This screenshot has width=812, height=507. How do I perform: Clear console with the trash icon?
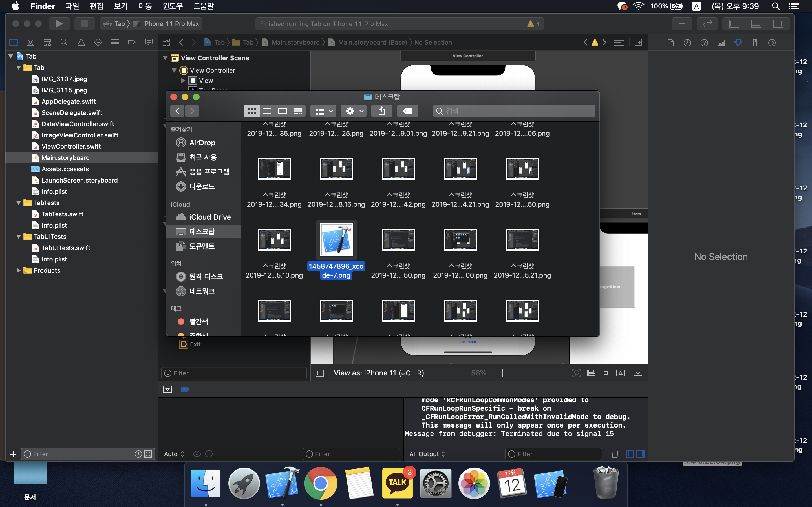(614, 454)
